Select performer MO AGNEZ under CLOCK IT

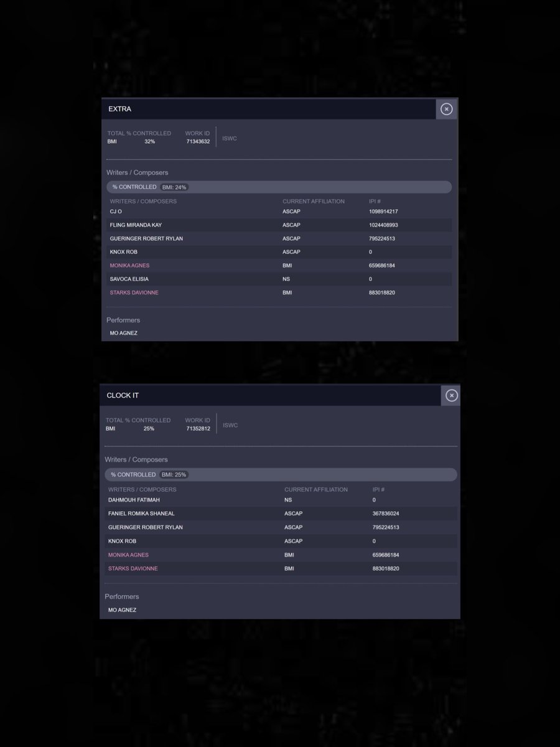(x=122, y=609)
